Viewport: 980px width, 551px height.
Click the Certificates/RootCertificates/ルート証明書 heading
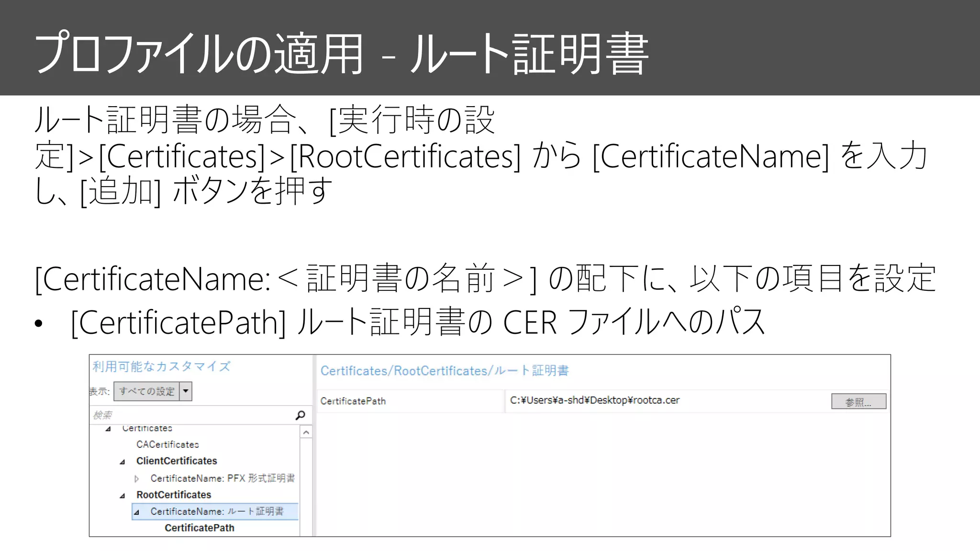tap(445, 371)
